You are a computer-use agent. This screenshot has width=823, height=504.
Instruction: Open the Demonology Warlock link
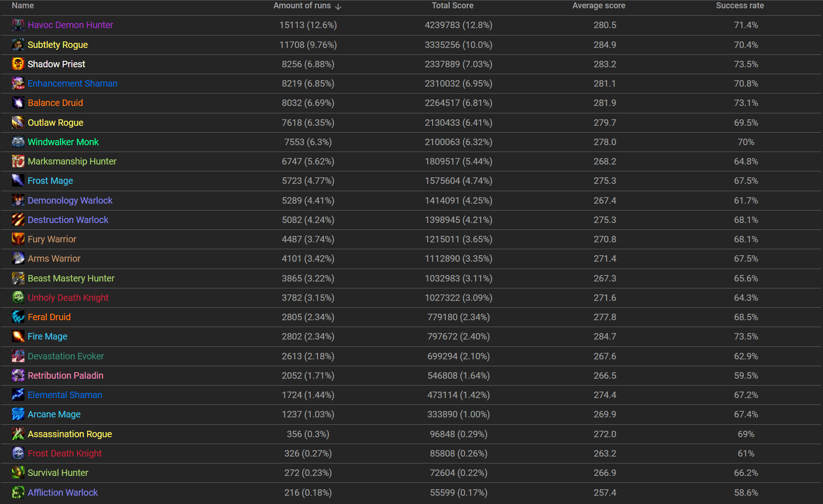click(70, 200)
